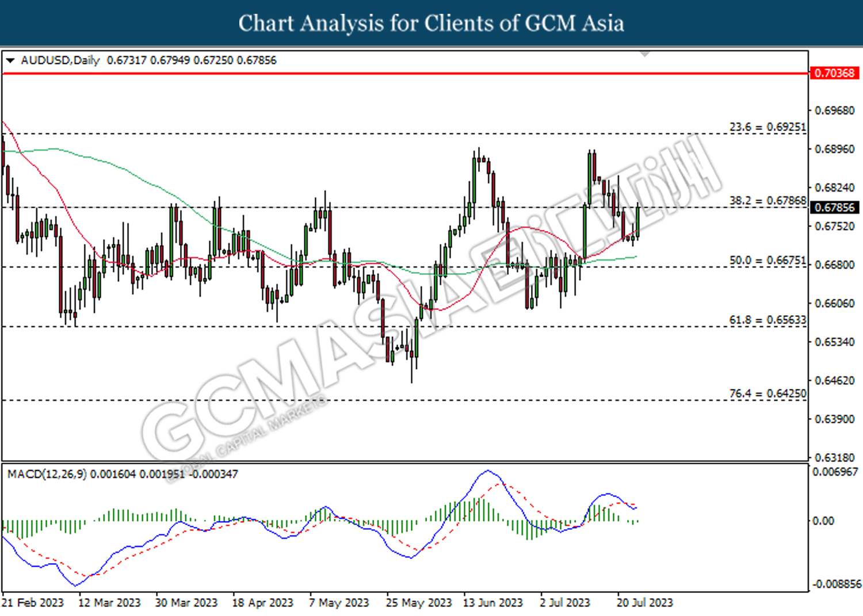Click the MACD scale value 0.006967
This screenshot has width=863, height=616.
click(x=835, y=472)
